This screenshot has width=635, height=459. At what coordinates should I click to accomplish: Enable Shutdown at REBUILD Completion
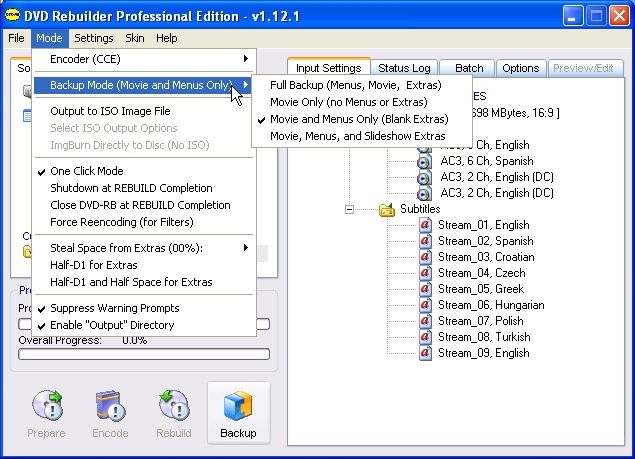pos(144,188)
